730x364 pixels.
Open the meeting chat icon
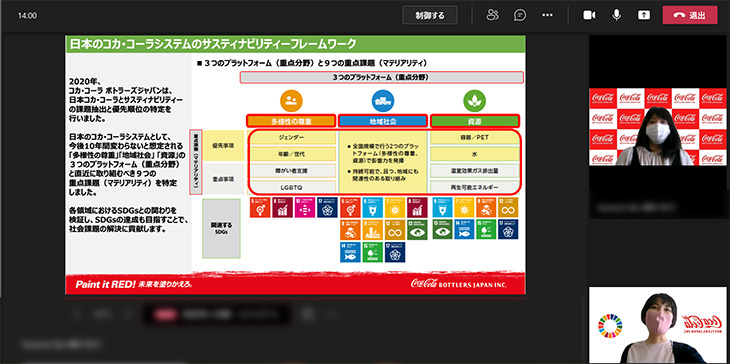[520, 15]
